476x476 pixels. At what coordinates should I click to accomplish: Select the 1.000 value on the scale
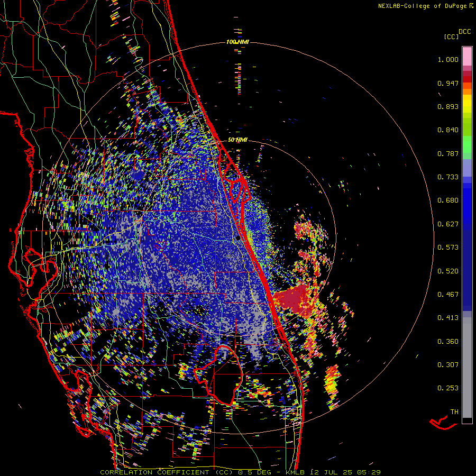coord(448,59)
